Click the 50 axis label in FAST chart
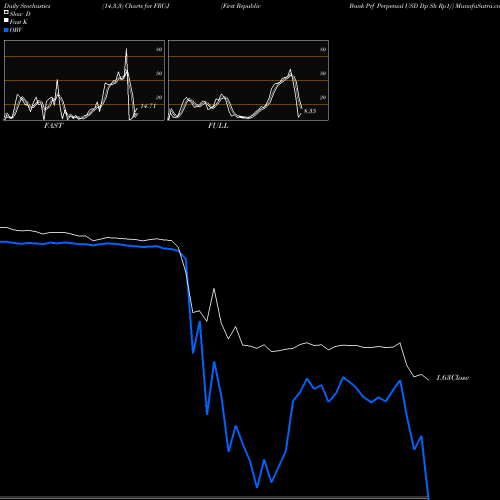 point(159,73)
